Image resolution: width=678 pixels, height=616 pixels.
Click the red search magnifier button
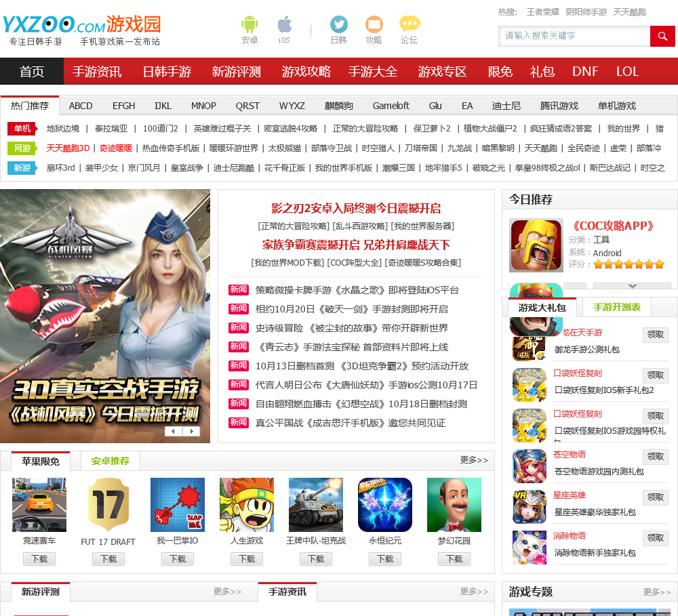pyautogui.click(x=662, y=37)
